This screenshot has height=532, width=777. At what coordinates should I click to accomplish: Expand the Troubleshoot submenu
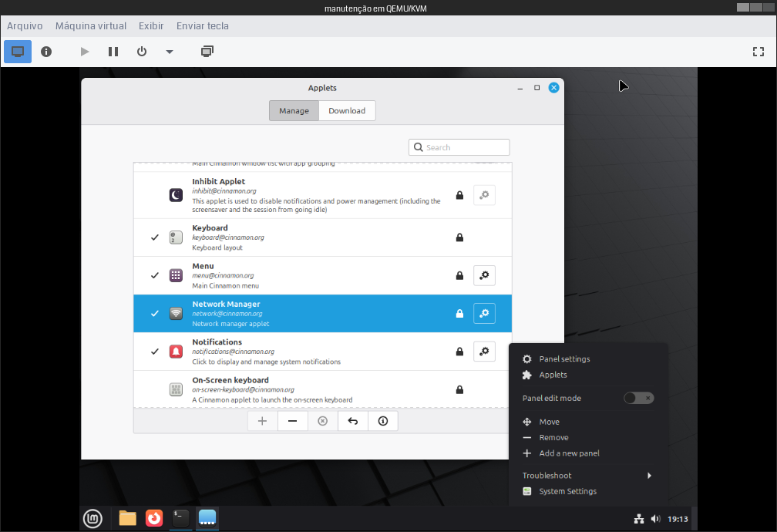pos(587,476)
